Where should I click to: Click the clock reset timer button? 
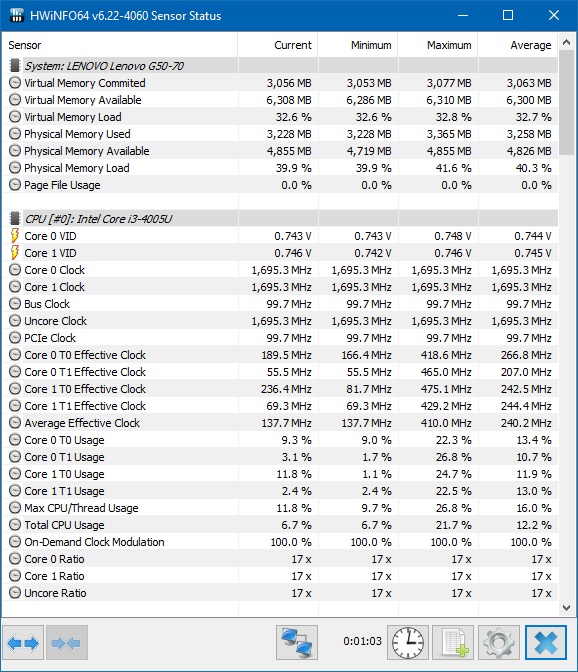[x=408, y=642]
